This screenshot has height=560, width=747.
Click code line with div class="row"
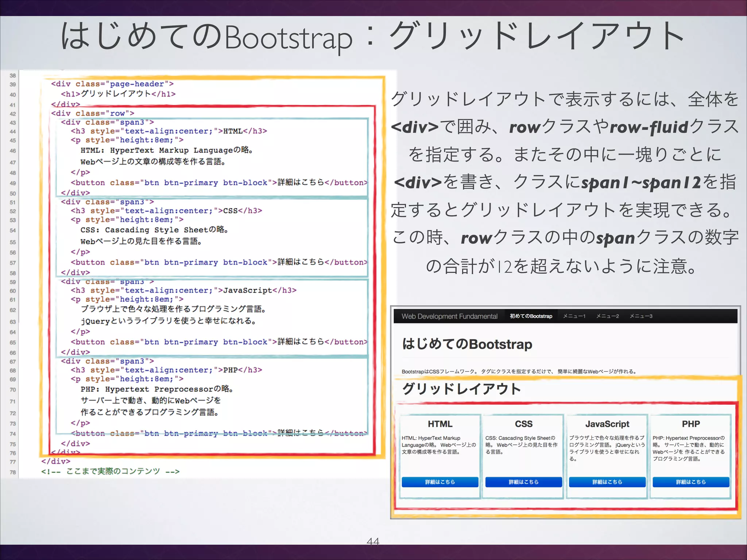coord(93,113)
